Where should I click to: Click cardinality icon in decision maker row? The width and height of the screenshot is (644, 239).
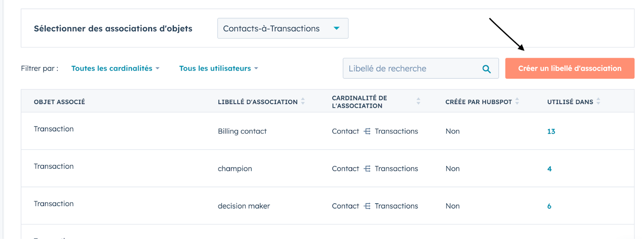pyautogui.click(x=367, y=206)
